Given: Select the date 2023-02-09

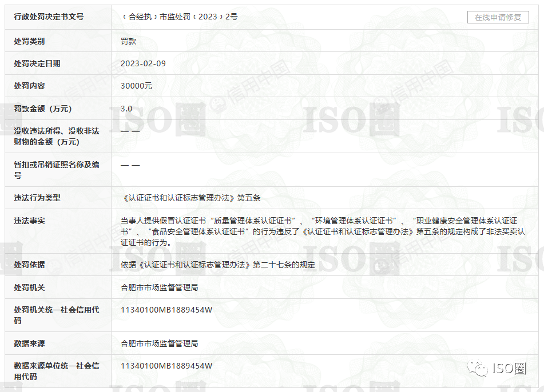Looking at the screenshot, I should tap(143, 64).
